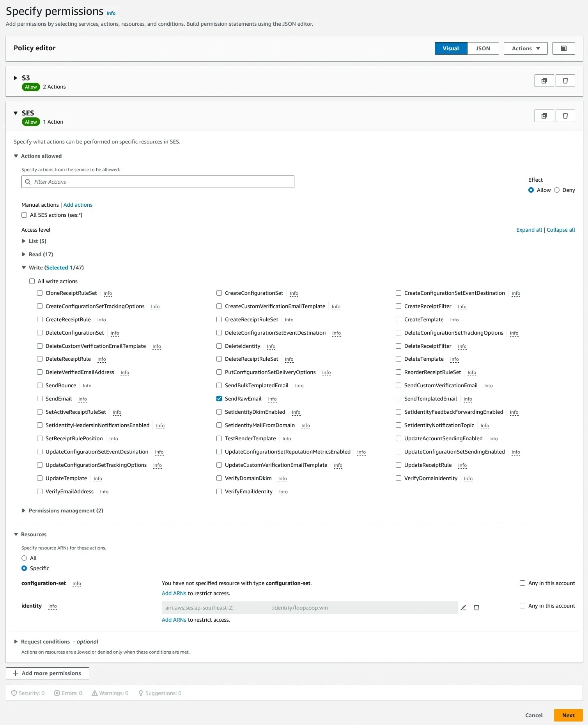Click the identity ARN text field
The image size is (588, 725).
(x=310, y=608)
